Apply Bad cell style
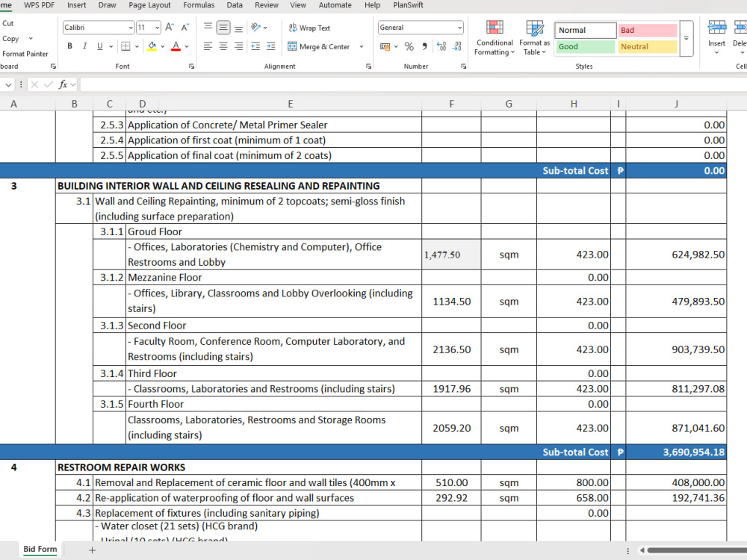 (648, 30)
